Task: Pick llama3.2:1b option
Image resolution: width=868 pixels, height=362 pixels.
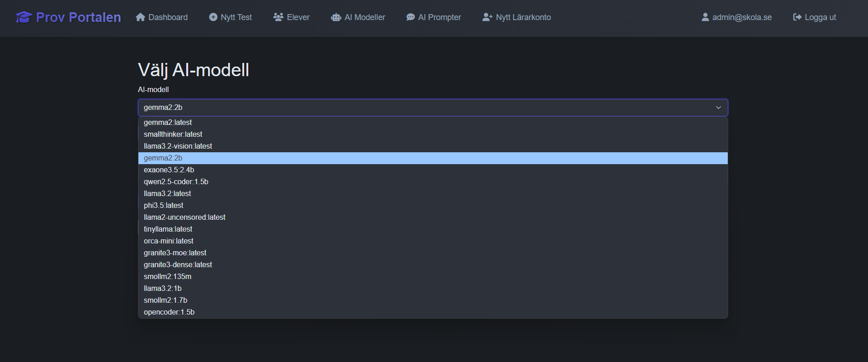Action: [x=433, y=288]
